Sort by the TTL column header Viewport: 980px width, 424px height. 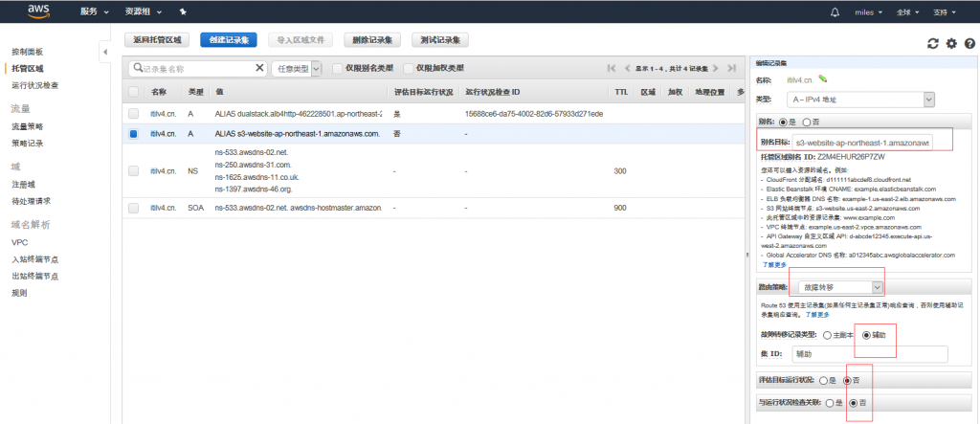[620, 92]
